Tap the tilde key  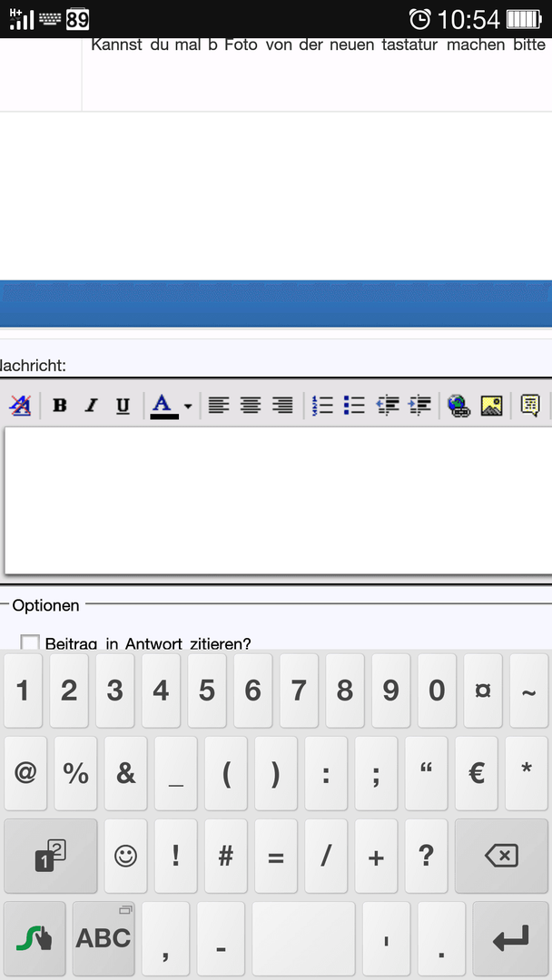tap(529, 691)
